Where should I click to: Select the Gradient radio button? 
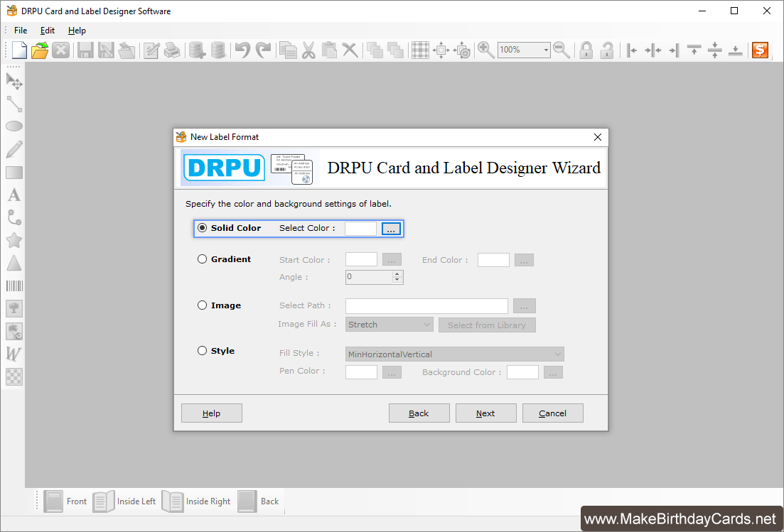pyautogui.click(x=202, y=259)
